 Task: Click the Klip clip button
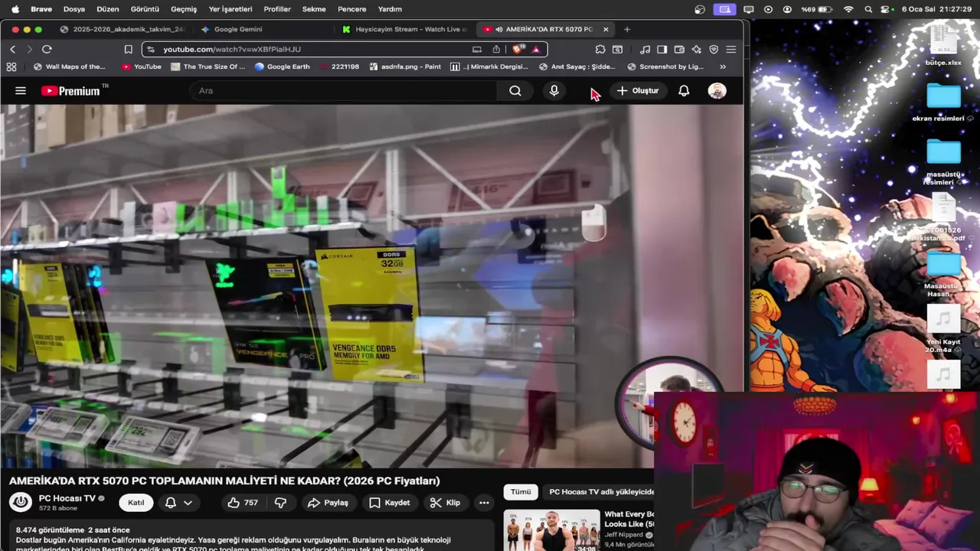(x=445, y=503)
